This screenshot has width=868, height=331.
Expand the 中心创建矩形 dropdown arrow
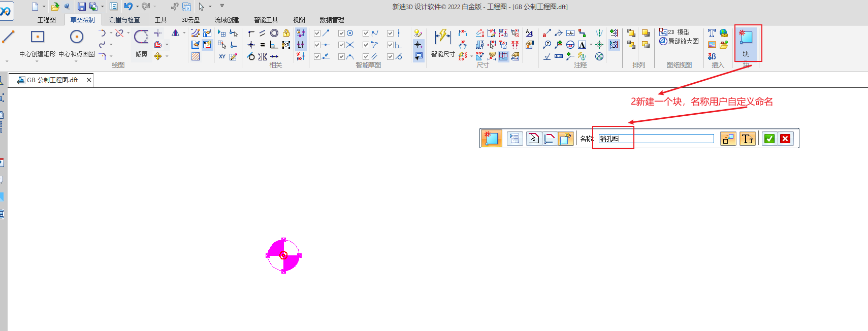pos(37,61)
